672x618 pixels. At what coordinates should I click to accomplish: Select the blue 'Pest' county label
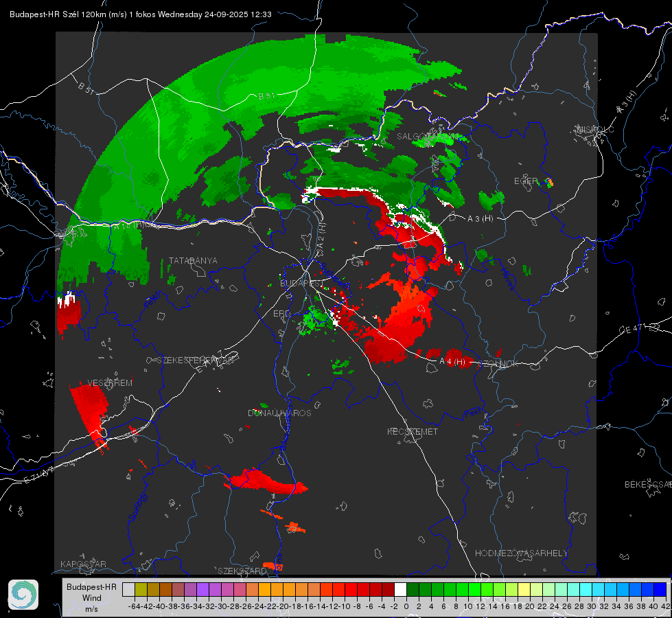(x=472, y=413)
